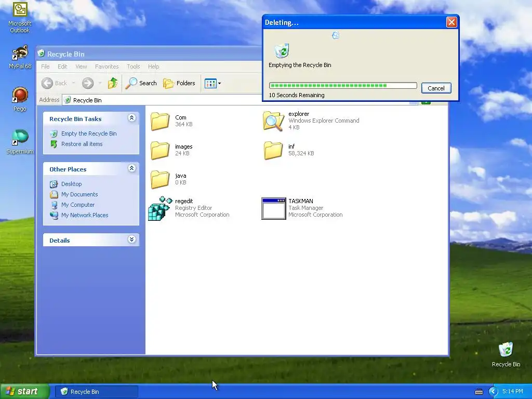Click Recycle Bin taskbar button
532x399 pixels.
(x=97, y=392)
